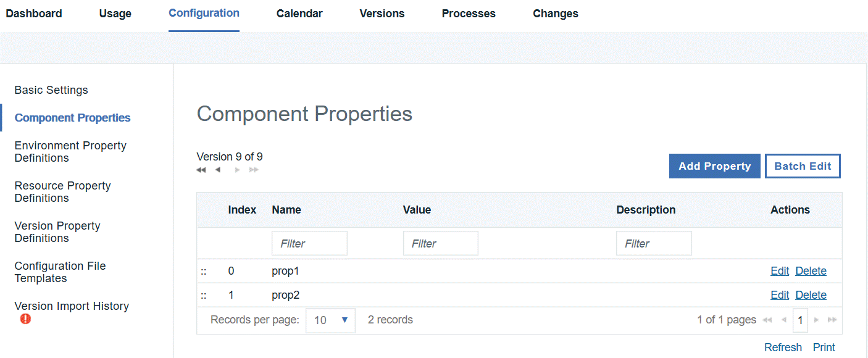
Task: Click the red warning icon under Version Import History
Action: [x=25, y=318]
